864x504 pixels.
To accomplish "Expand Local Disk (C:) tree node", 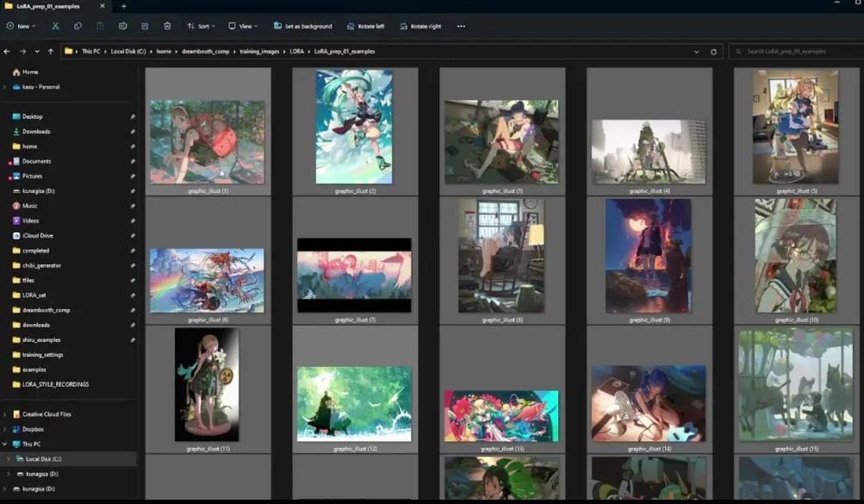I will (x=9, y=459).
